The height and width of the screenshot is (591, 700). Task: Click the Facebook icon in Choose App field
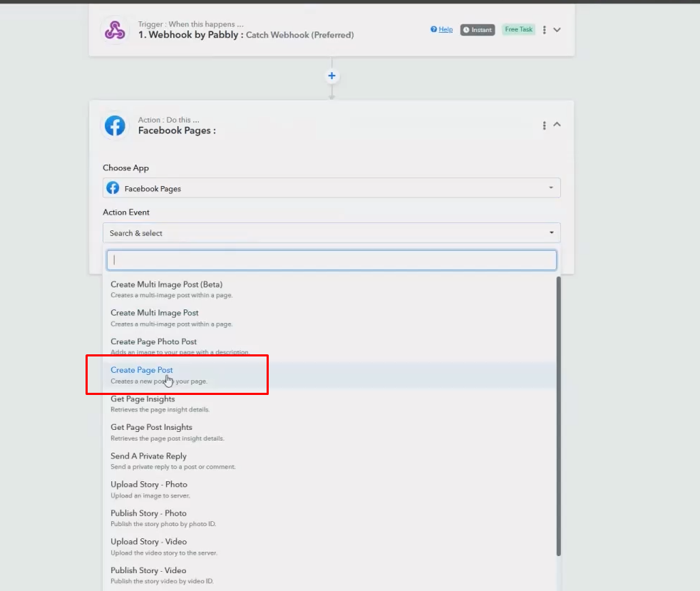tap(113, 188)
